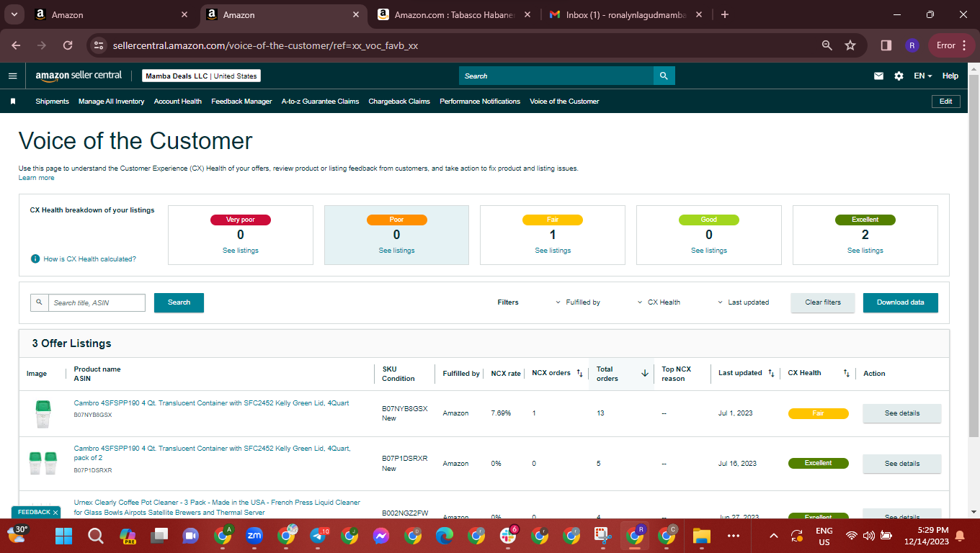The image size is (980, 553).
Task: Open the Help link in the header
Action: [950, 76]
